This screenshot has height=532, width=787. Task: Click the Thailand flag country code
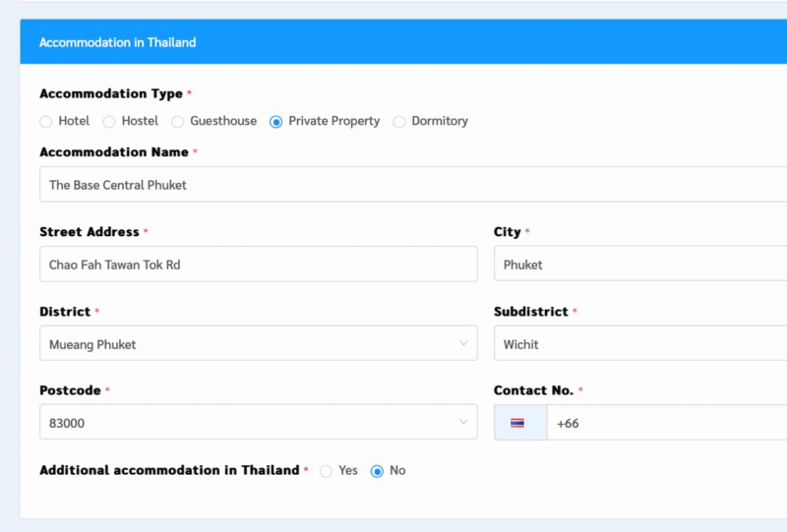point(517,423)
